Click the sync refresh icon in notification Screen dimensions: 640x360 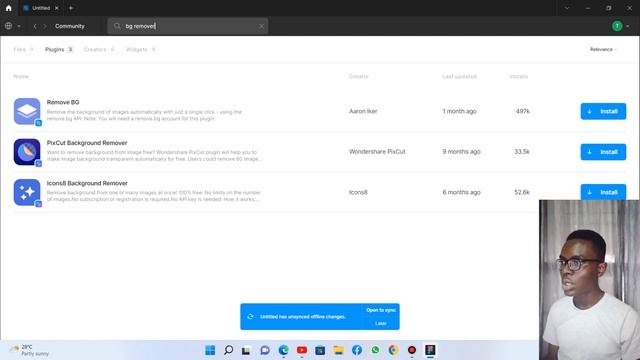pyautogui.click(x=250, y=317)
